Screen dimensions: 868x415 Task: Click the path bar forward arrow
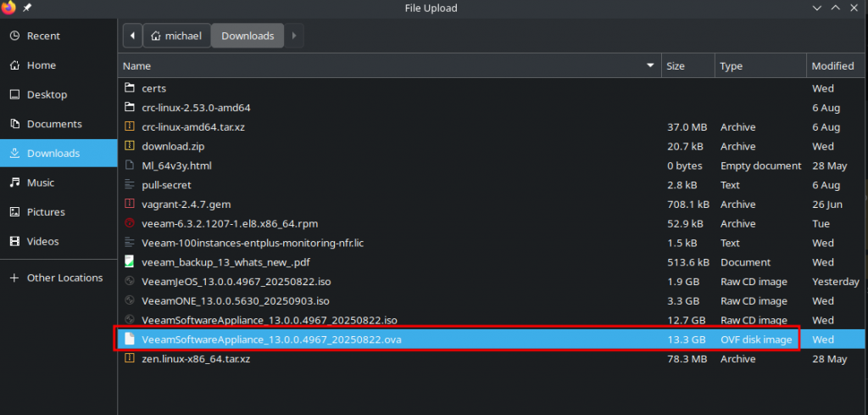coord(294,36)
